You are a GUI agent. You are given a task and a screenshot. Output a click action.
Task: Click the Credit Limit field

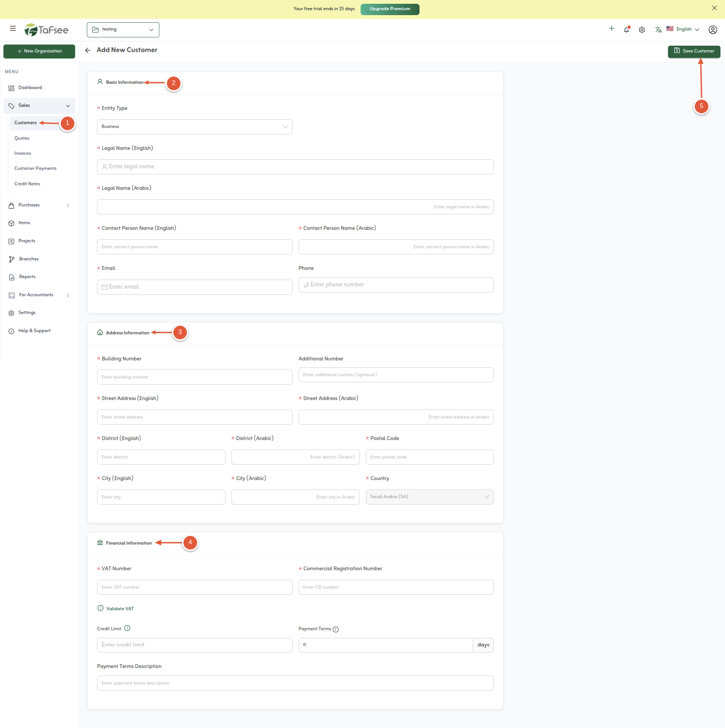point(195,645)
